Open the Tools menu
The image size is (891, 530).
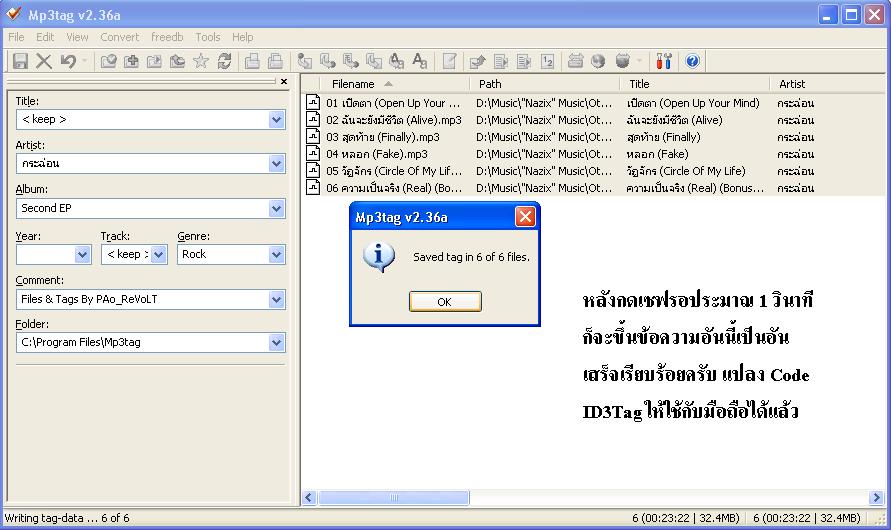(208, 37)
